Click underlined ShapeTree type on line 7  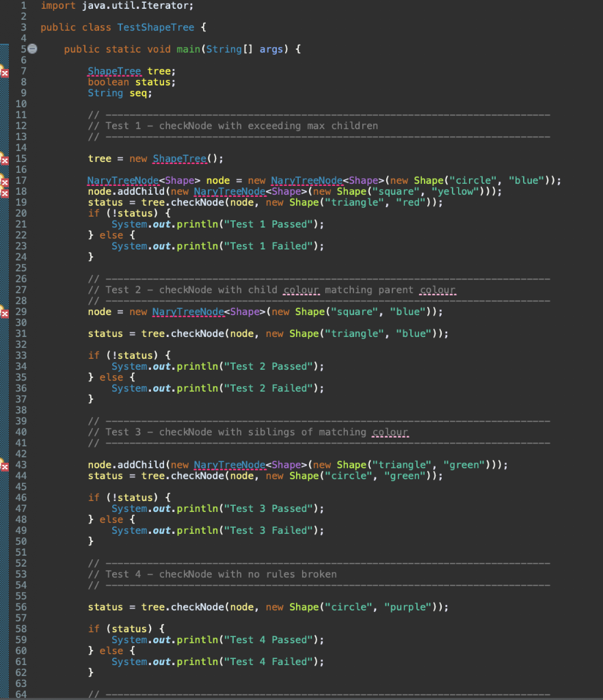tap(114, 71)
